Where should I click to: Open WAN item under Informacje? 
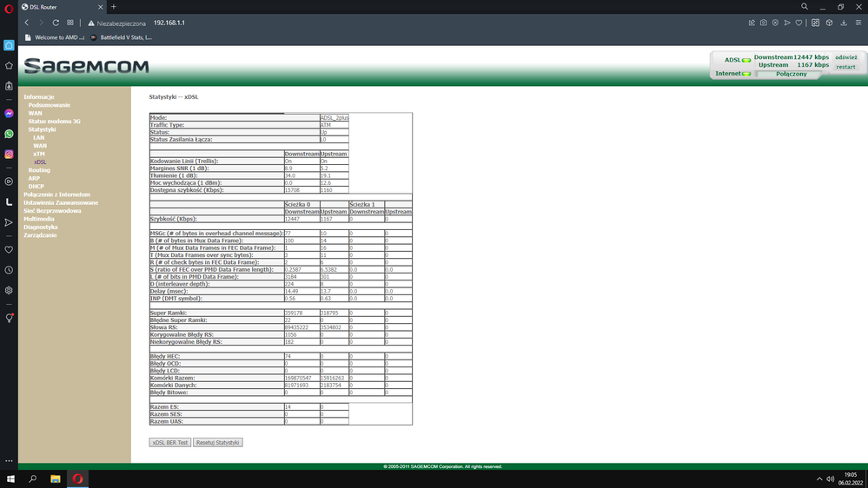coord(35,114)
